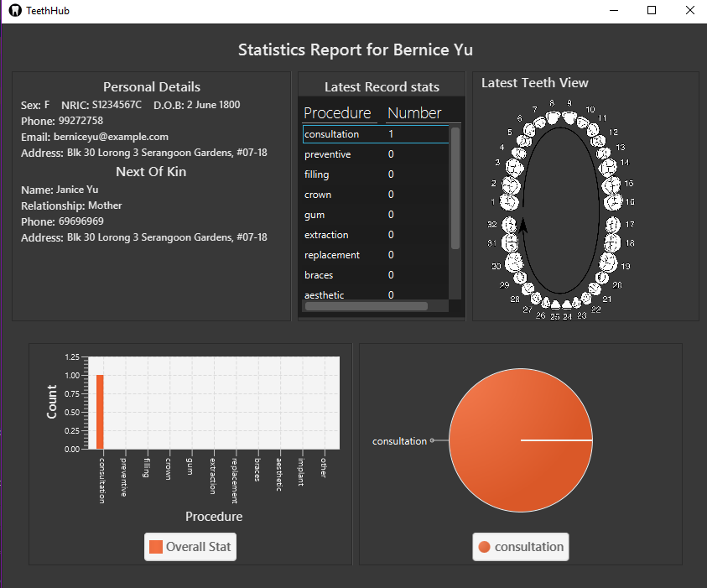Click the Latest Teeth View heading

[535, 83]
